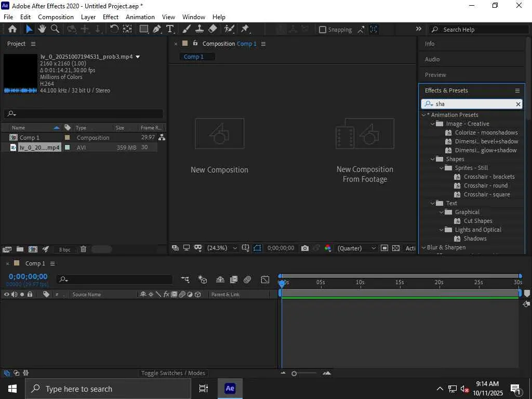Click the Interpret Footage icon in Project panel

(x=7, y=249)
